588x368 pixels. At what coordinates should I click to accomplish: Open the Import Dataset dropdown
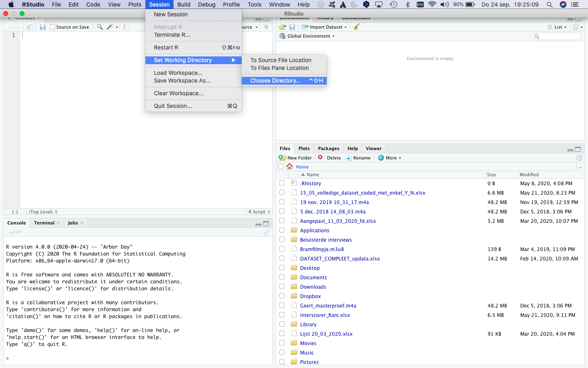pyautogui.click(x=324, y=27)
